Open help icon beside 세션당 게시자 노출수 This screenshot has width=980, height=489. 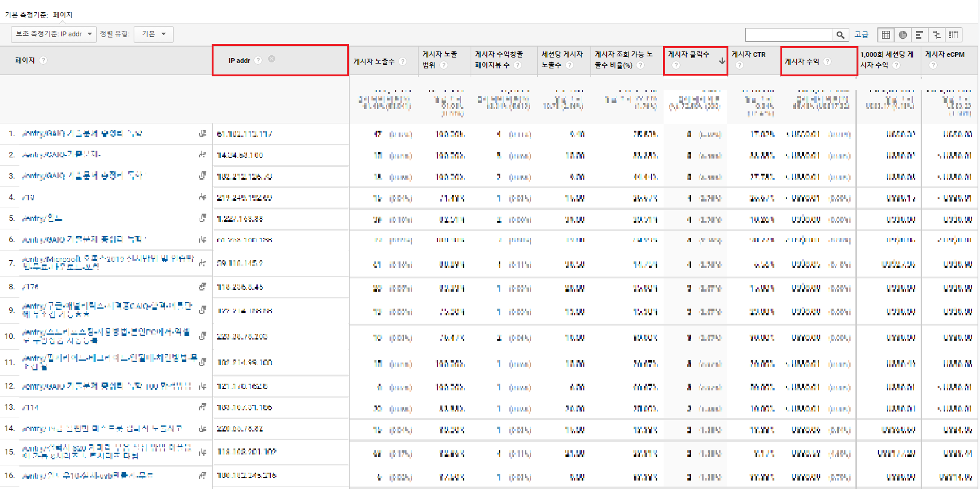[569, 65]
